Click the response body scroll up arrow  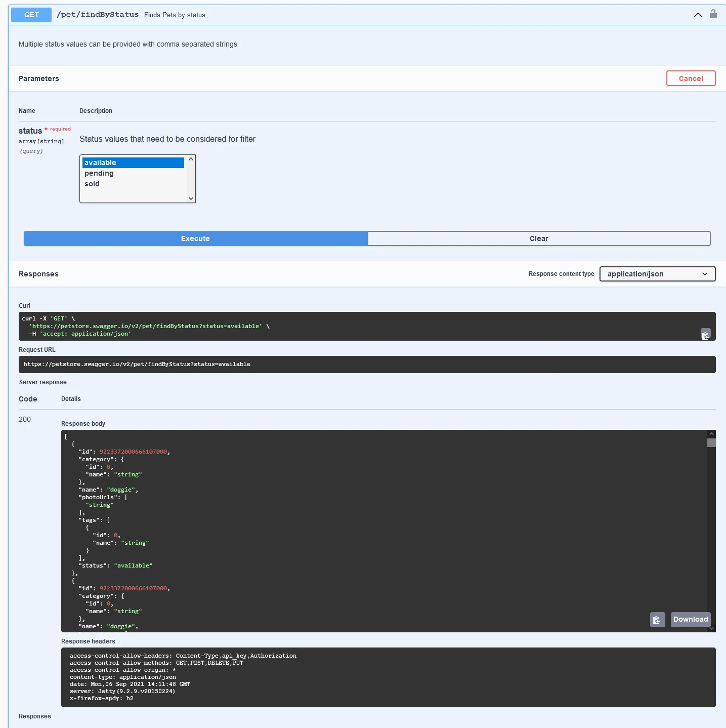tap(711, 434)
